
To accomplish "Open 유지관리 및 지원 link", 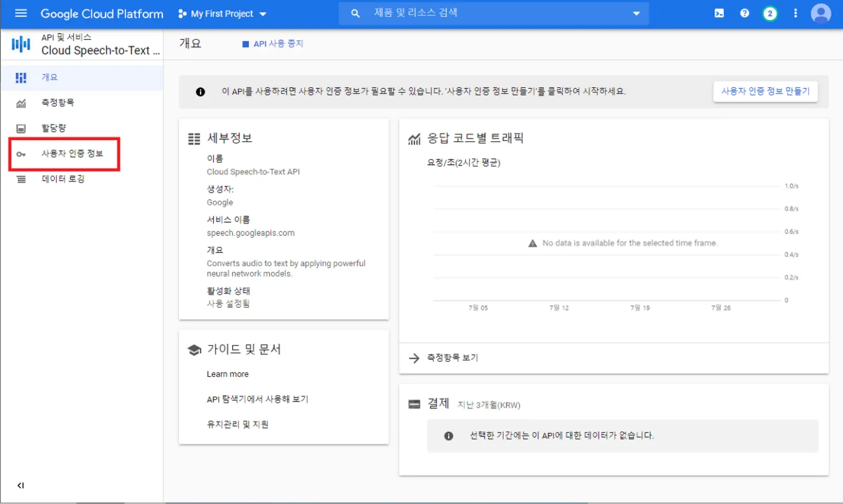I will pyautogui.click(x=238, y=425).
